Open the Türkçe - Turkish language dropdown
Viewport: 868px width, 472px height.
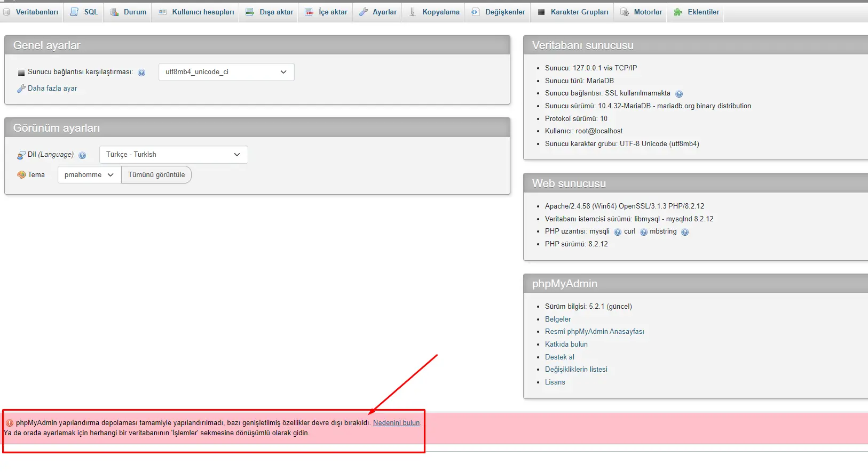(173, 155)
